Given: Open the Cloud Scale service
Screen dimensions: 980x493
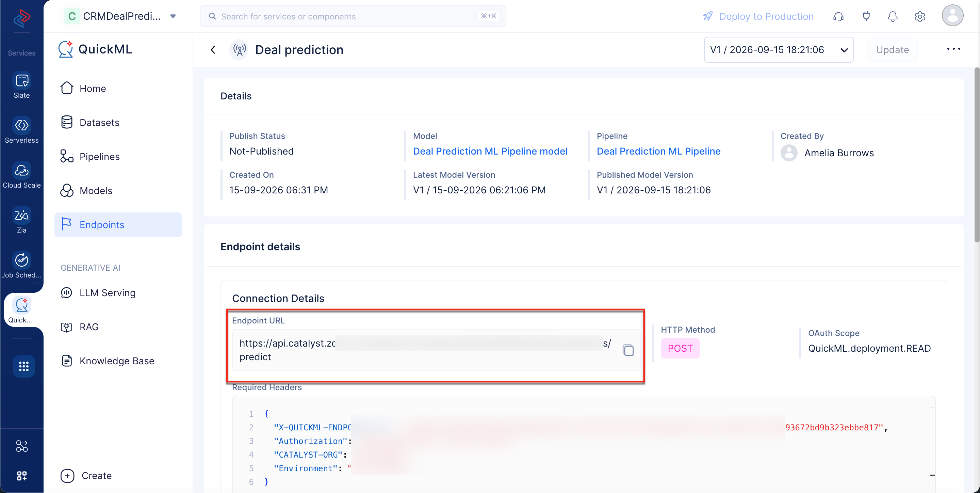Looking at the screenshot, I should tap(22, 175).
